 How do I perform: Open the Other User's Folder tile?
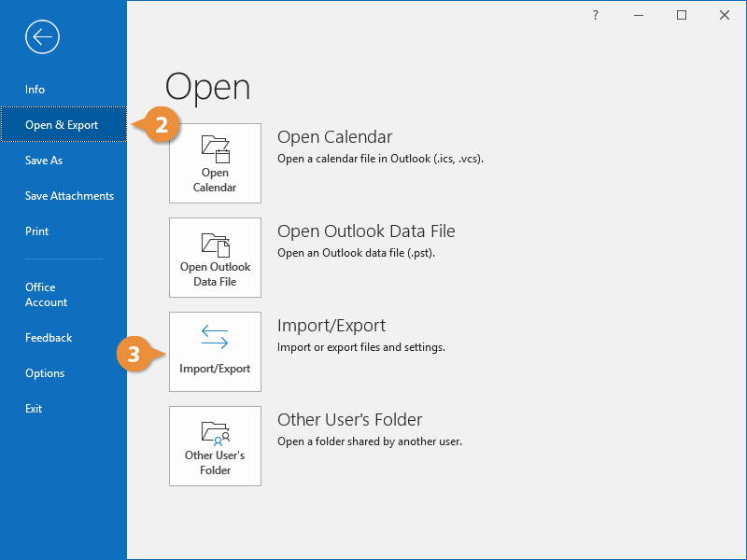pyautogui.click(x=215, y=446)
